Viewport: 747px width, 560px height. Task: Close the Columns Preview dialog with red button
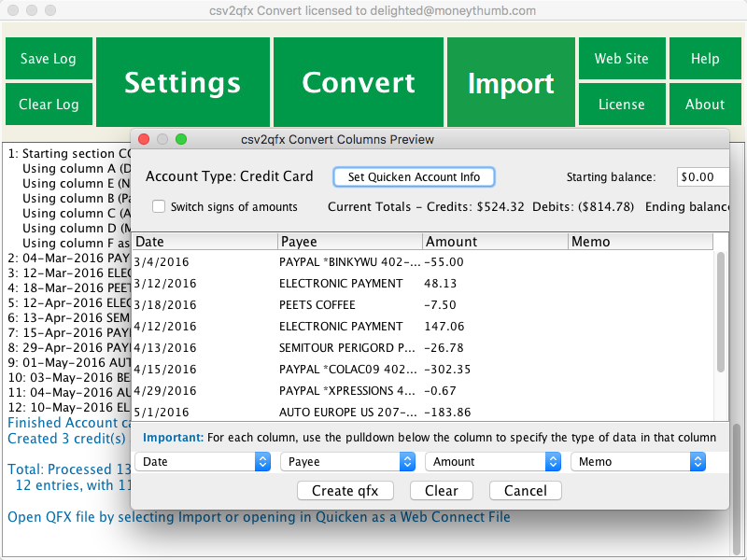tap(144, 139)
